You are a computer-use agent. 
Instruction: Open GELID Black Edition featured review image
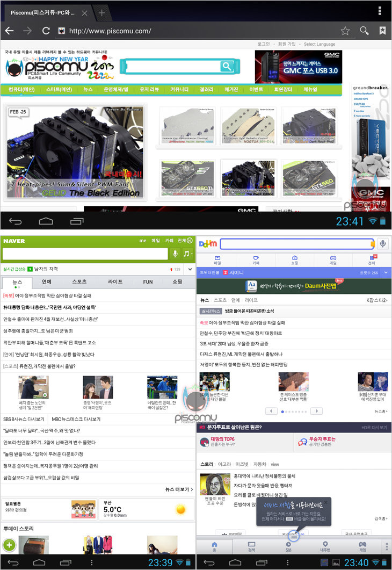75,152
